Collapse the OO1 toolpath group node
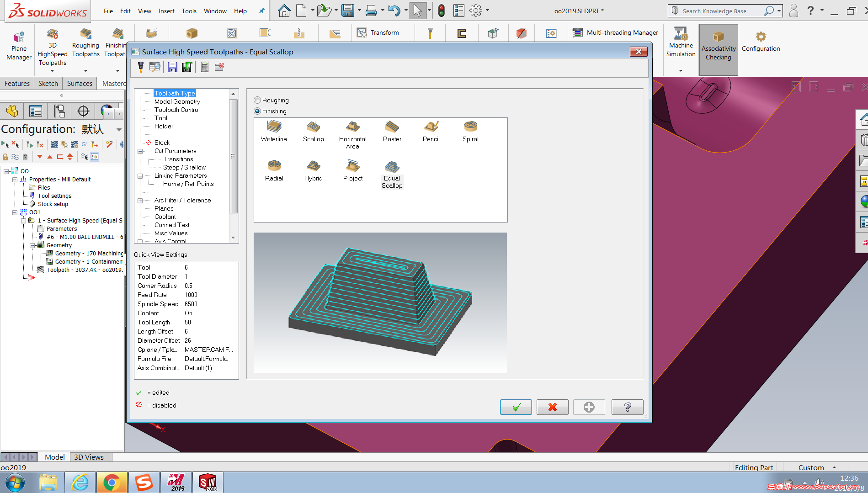This screenshot has width=868, height=493. (15, 212)
